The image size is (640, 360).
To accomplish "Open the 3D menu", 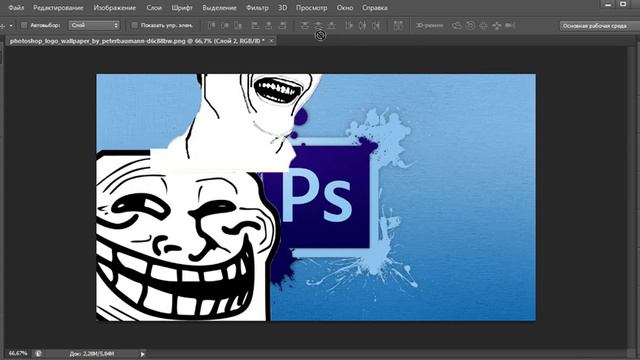I will [x=282, y=7].
